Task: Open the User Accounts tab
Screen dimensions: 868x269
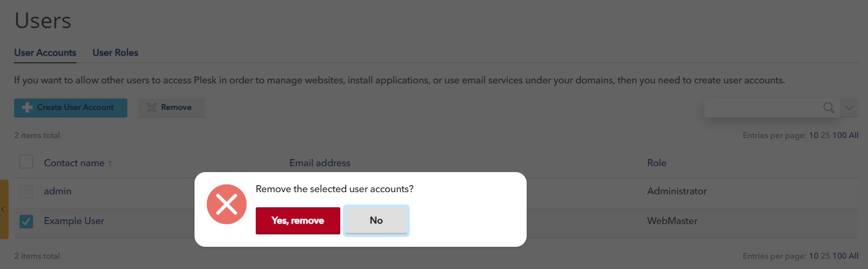Action: 45,53
